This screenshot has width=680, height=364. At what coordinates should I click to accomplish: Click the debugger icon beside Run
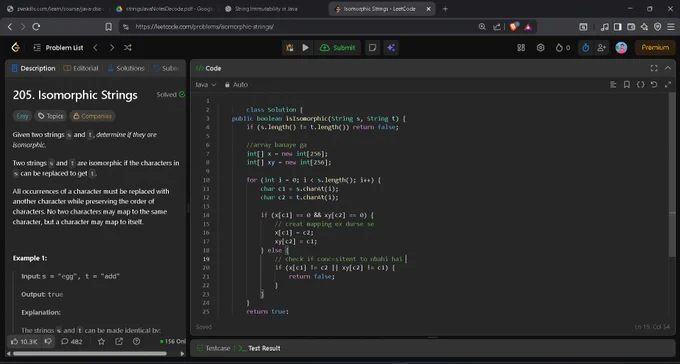[x=289, y=48]
